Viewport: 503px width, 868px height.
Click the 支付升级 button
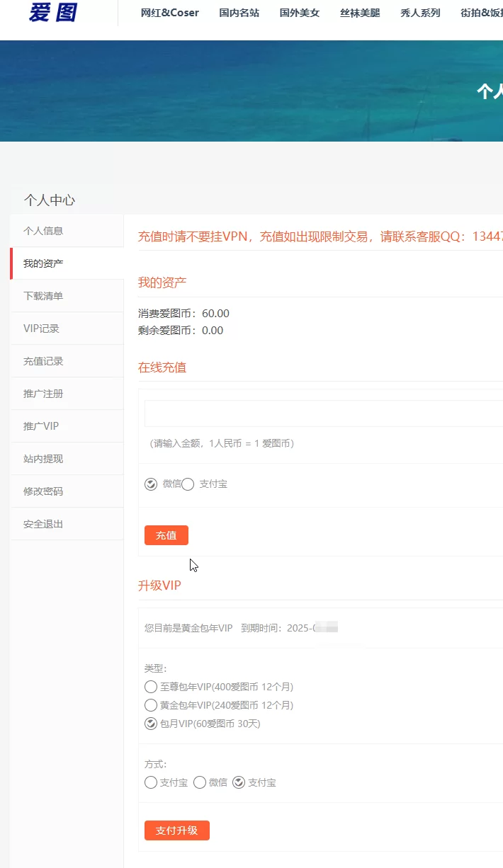tap(177, 830)
